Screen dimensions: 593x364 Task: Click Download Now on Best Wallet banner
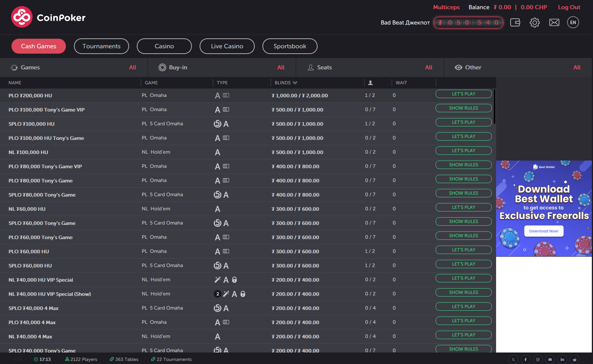[544, 231]
